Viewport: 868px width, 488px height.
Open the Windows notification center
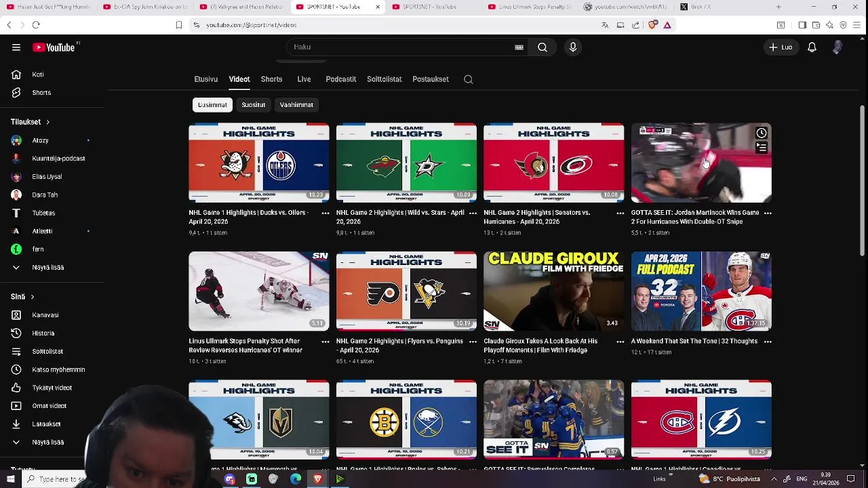pos(851,479)
